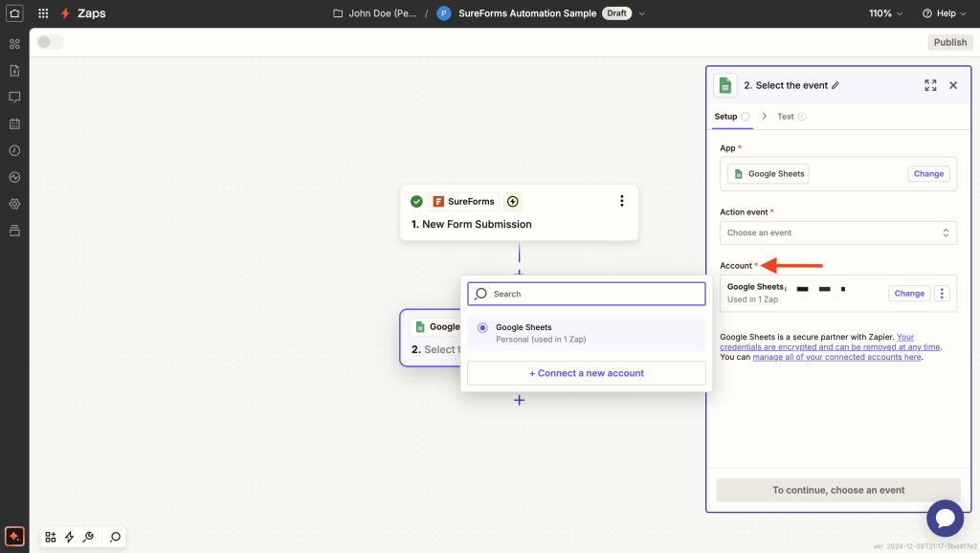Open options menu on New Form Submission step

click(x=622, y=201)
